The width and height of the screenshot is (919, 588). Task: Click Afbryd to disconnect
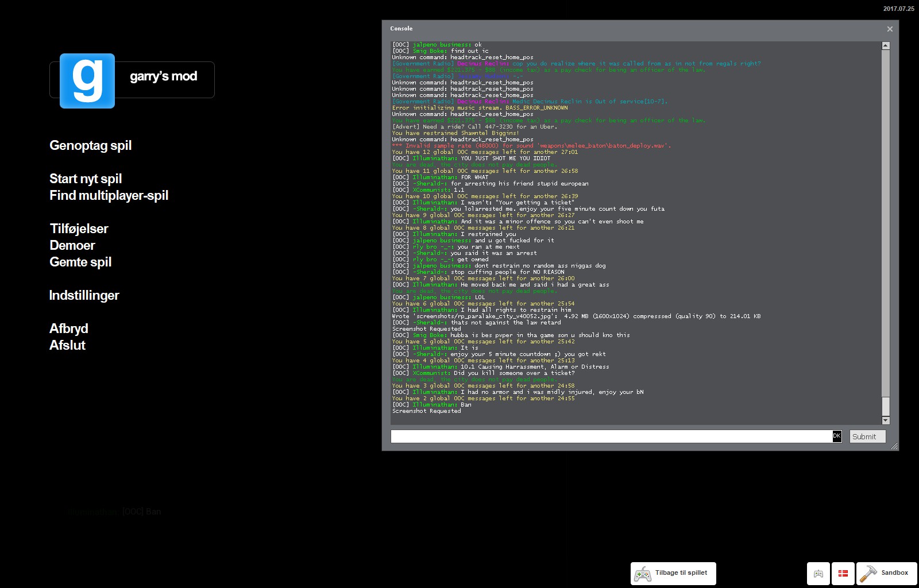click(68, 328)
